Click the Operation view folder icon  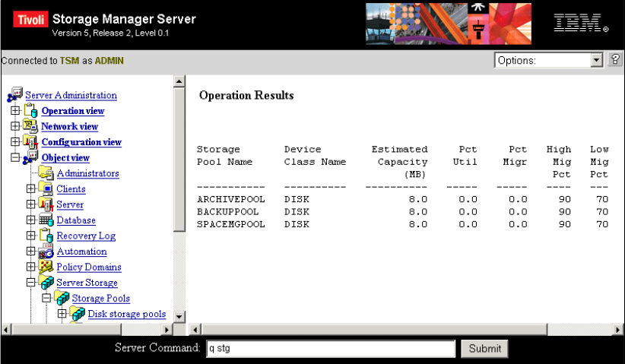tap(30, 110)
